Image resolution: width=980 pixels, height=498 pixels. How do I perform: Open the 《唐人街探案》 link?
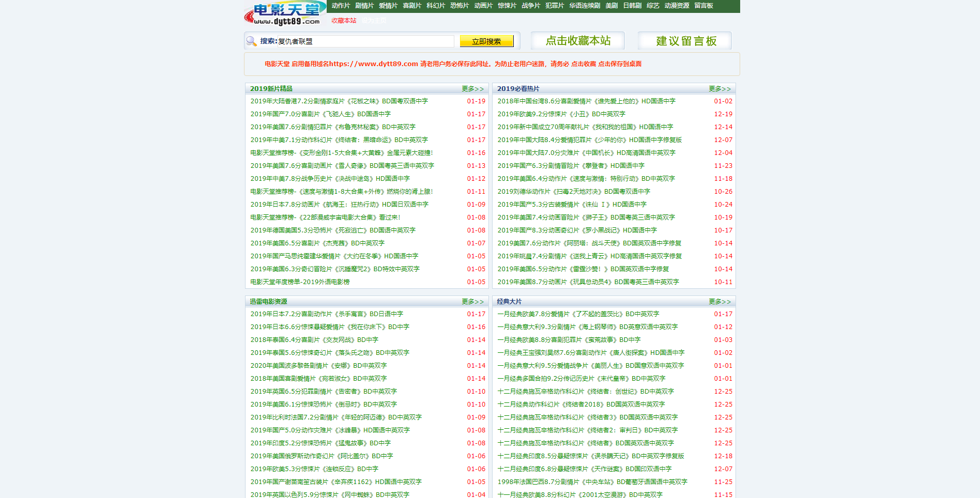click(591, 353)
